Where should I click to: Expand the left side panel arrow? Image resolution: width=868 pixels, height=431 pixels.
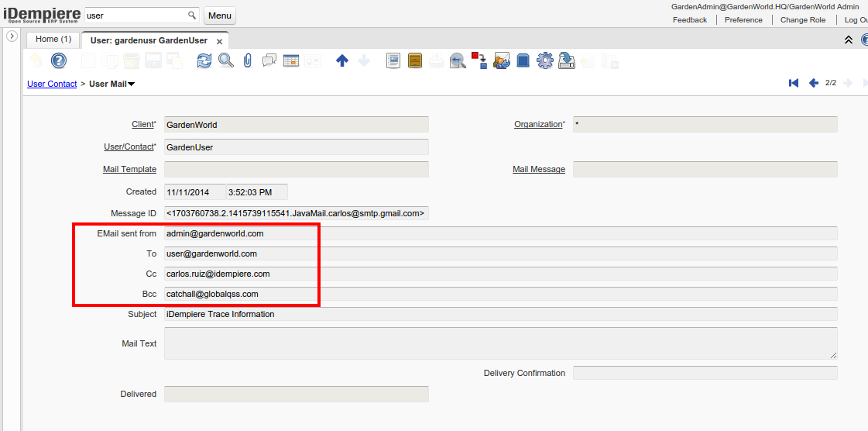click(12, 36)
